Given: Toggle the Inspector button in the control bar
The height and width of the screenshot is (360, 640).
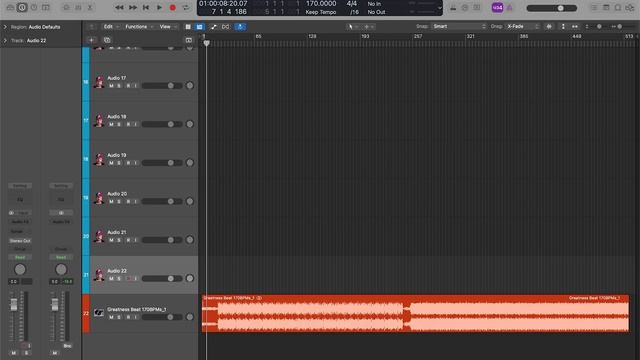Looking at the screenshot, I should [x=22, y=7].
